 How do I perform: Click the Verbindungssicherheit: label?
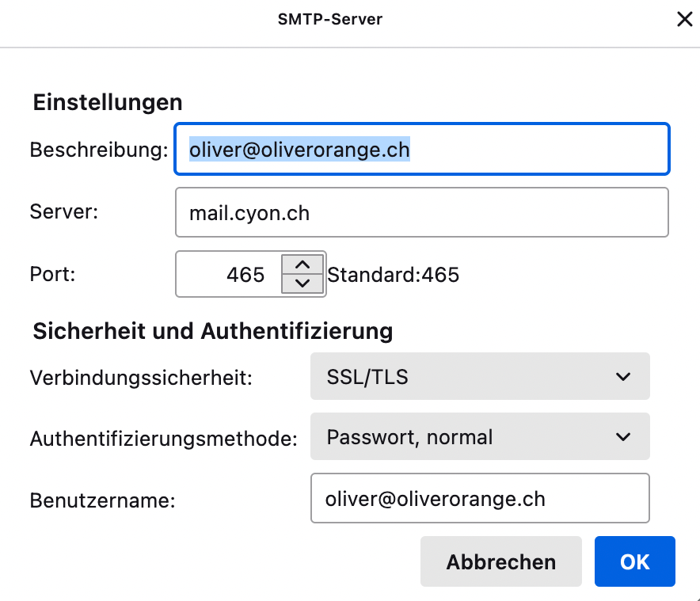141,378
